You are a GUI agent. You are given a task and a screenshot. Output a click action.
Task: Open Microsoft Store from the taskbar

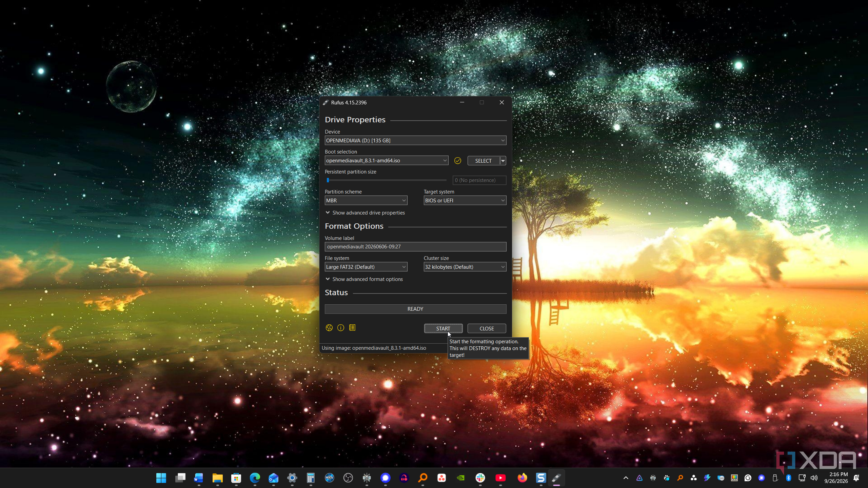[x=236, y=478]
